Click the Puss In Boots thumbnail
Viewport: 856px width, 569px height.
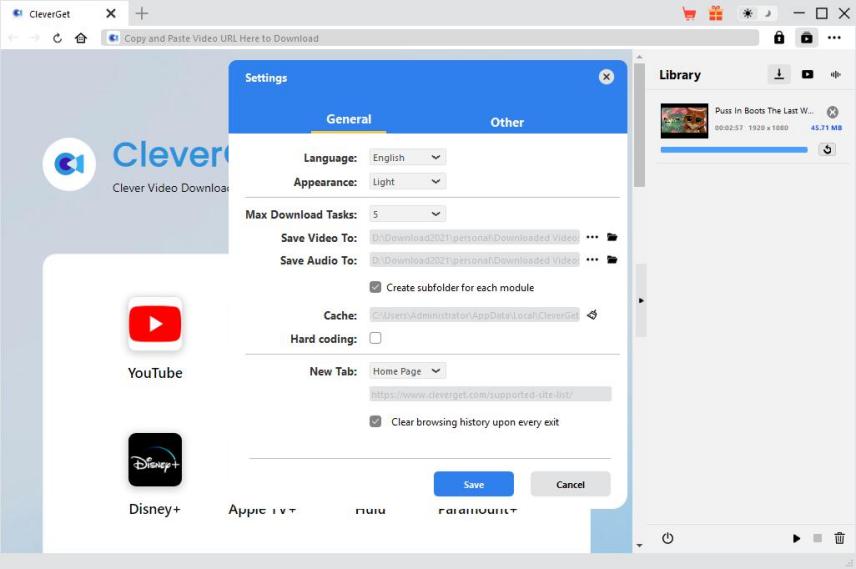(x=684, y=121)
